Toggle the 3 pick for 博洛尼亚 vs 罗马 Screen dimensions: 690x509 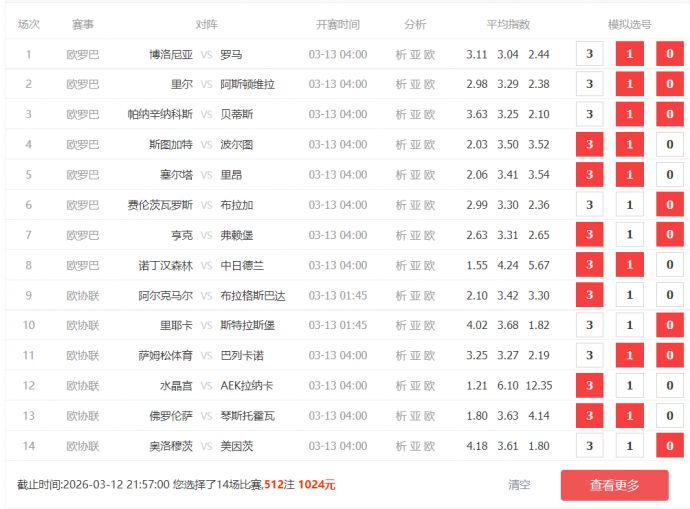tap(589, 55)
